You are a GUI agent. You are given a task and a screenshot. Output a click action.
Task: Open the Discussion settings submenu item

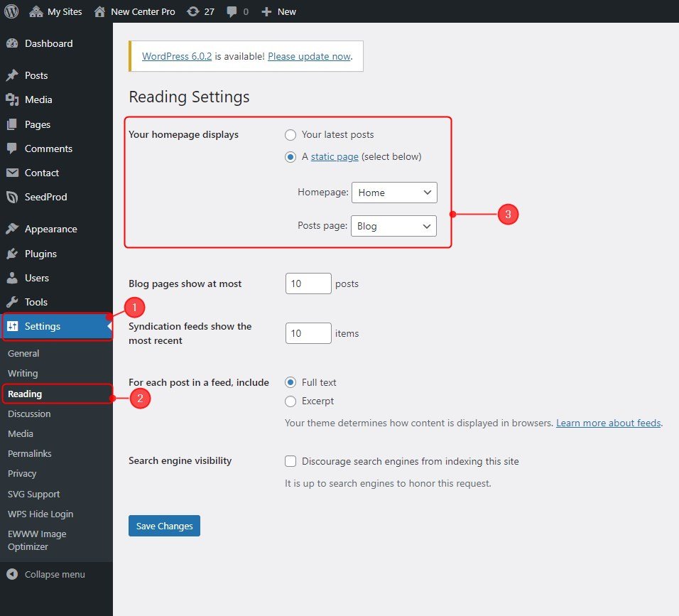click(x=29, y=414)
